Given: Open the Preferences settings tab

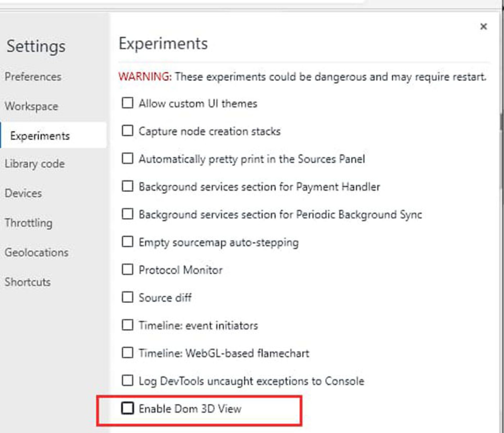Looking at the screenshot, I should 33,77.
